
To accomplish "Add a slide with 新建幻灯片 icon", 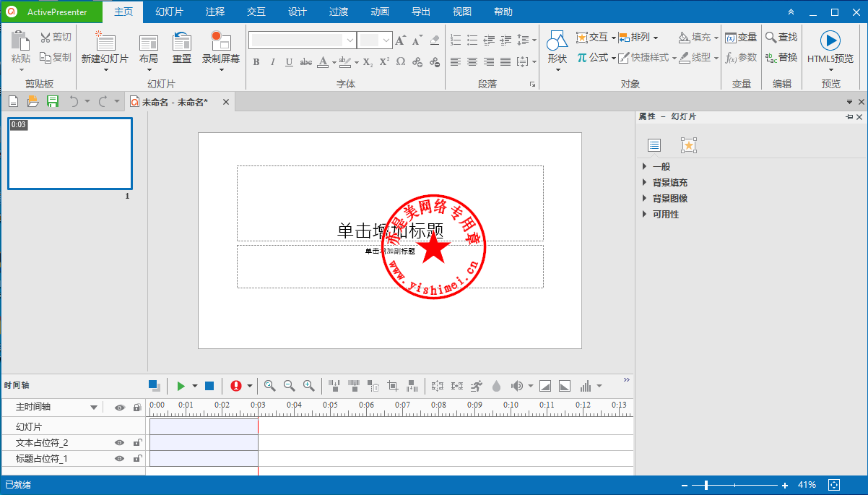I will click(105, 42).
